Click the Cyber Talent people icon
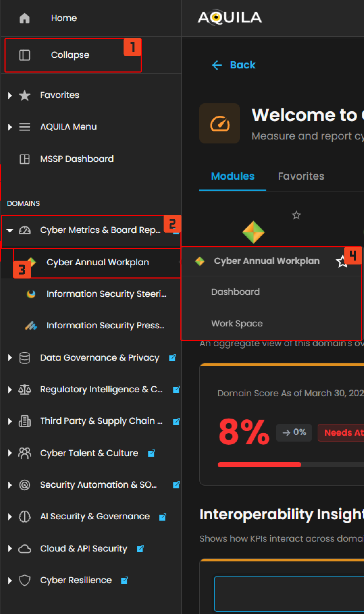364x614 pixels. 25,453
